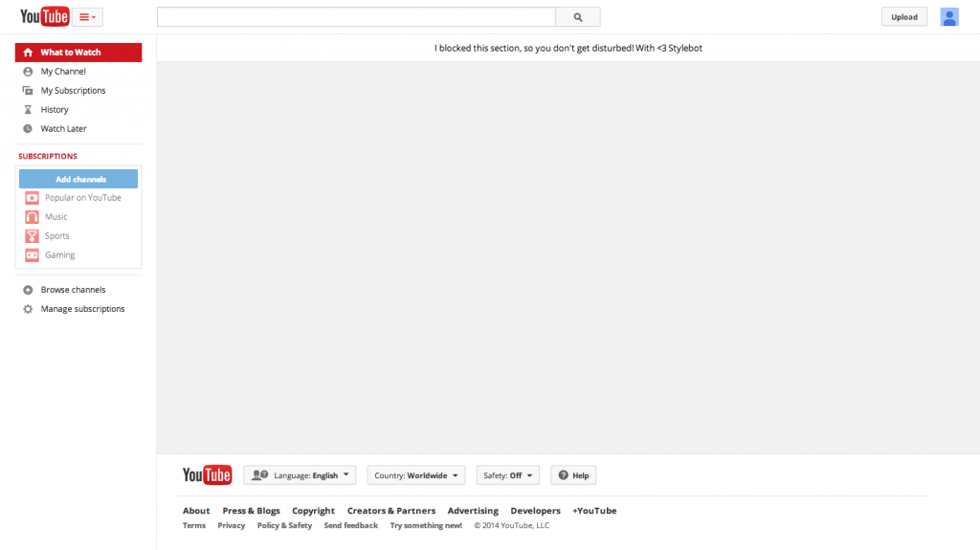Image resolution: width=980 pixels, height=550 pixels.
Task: Open Policy & Safety link
Action: point(284,526)
